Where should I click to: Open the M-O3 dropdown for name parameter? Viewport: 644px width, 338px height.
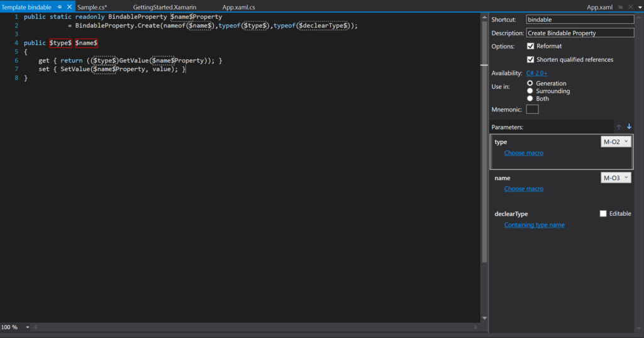(616, 177)
